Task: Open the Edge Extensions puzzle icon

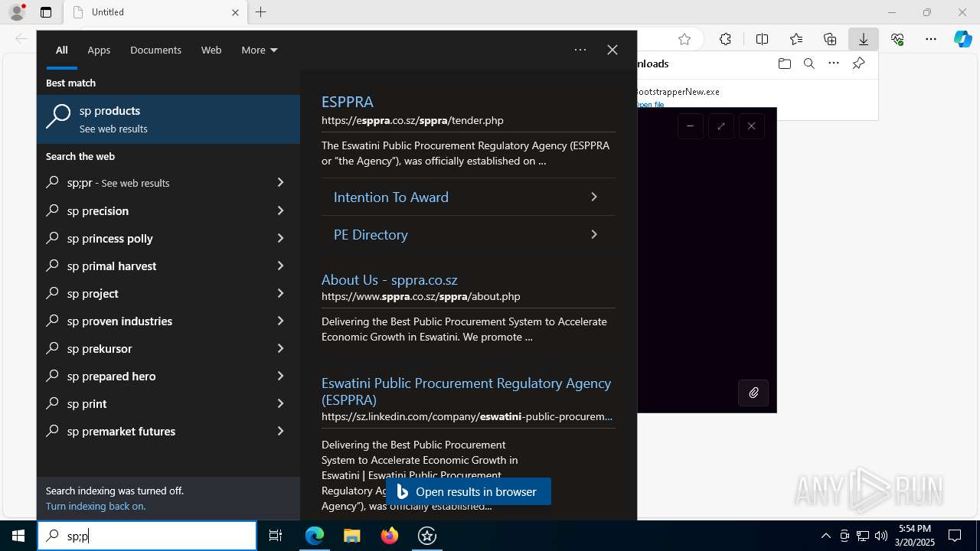Action: (x=725, y=39)
